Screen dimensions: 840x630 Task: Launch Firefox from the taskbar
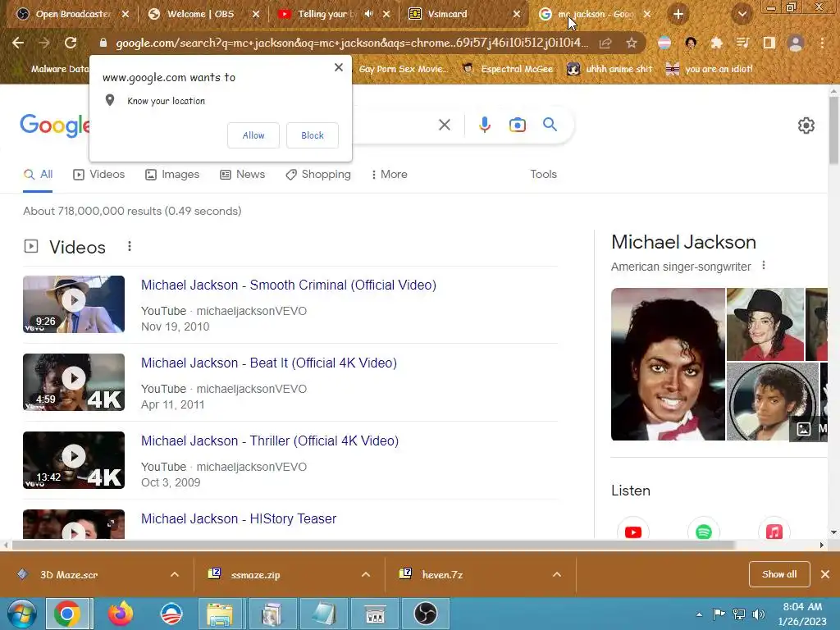[121, 614]
